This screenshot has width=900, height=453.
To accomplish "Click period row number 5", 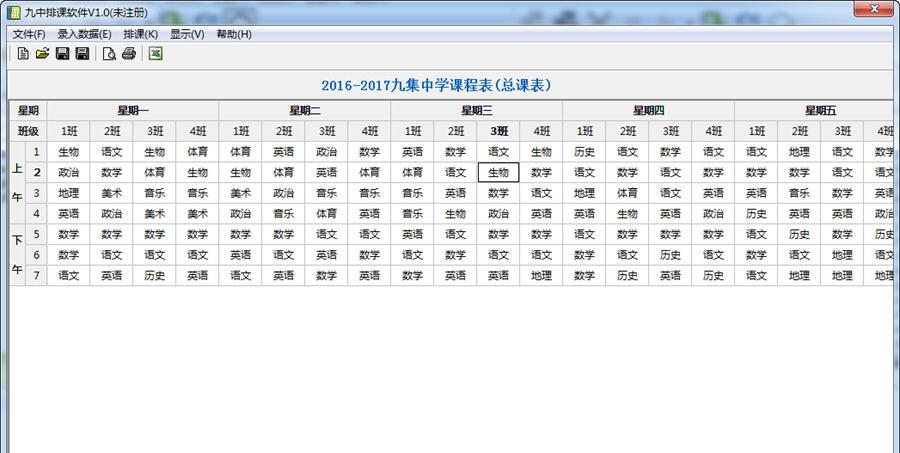I will pyautogui.click(x=37, y=234).
